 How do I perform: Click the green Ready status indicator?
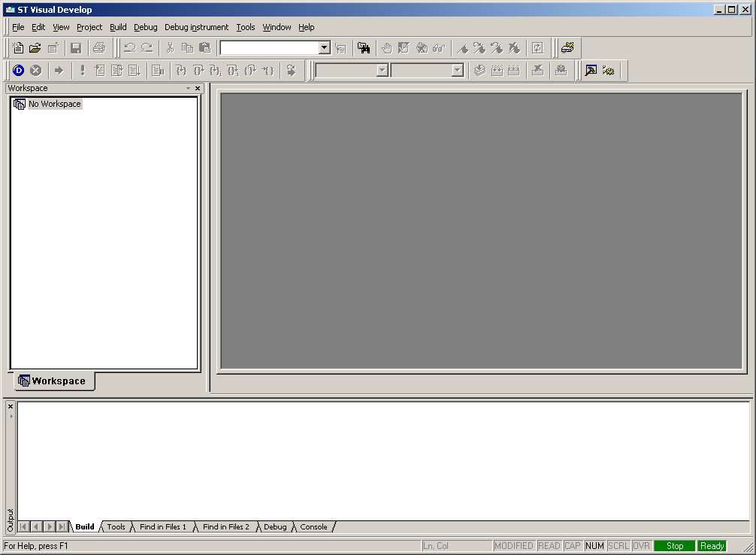pos(712,546)
